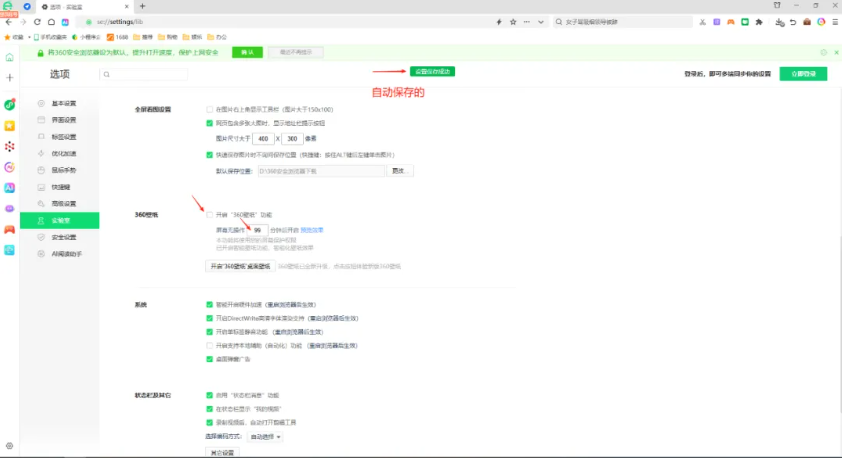Screen dimensions: 842x458
Task: Confirm setting 360 as default browser
Action: pos(248,53)
